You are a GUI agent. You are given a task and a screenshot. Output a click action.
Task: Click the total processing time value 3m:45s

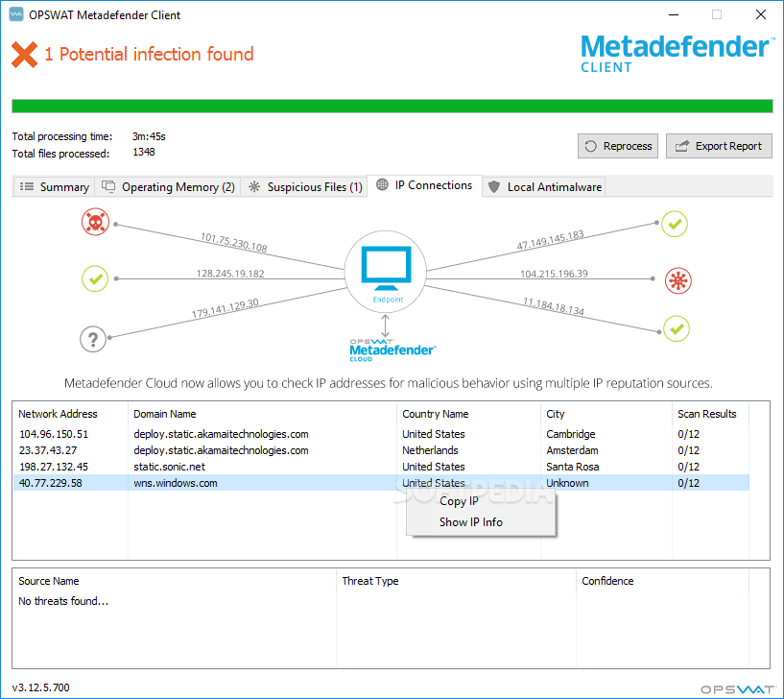click(149, 136)
